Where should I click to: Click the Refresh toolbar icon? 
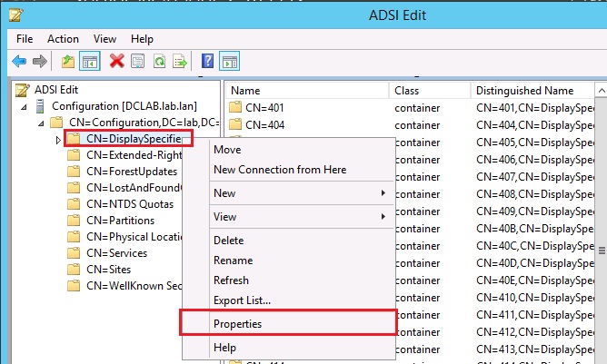161,61
